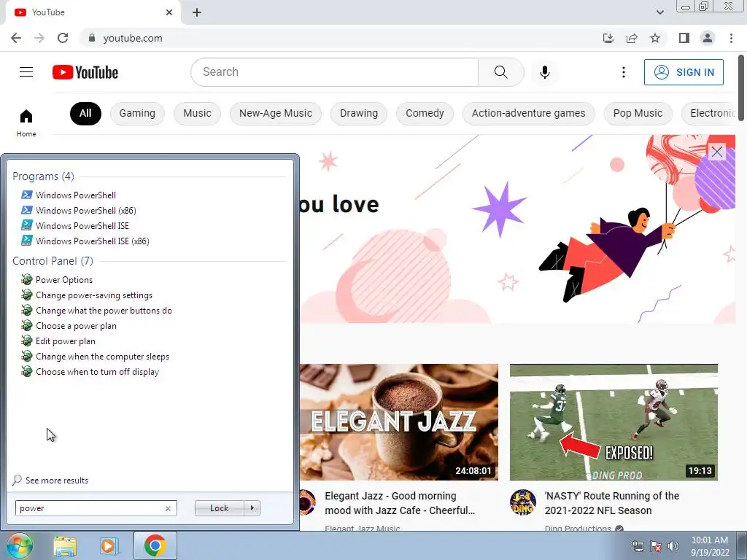This screenshot has width=747, height=560.
Task: Select the All category chip
Action: [x=85, y=113]
